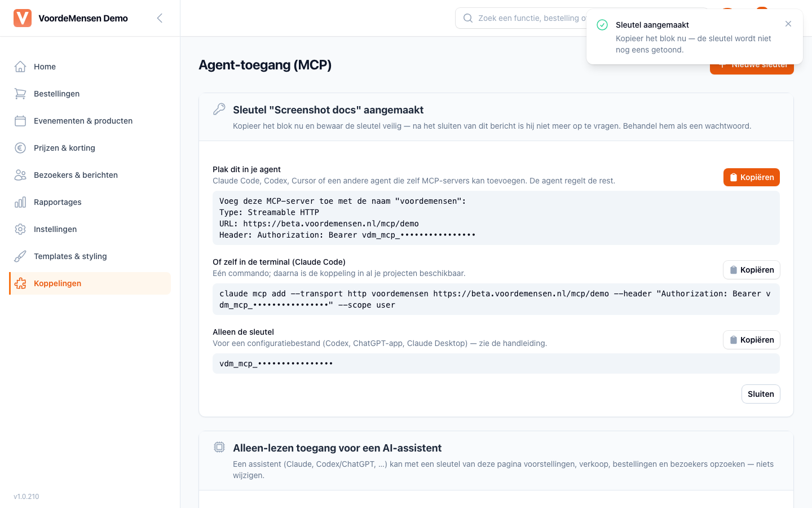Click the Sluiten button
The height and width of the screenshot is (508, 812).
(x=761, y=394)
